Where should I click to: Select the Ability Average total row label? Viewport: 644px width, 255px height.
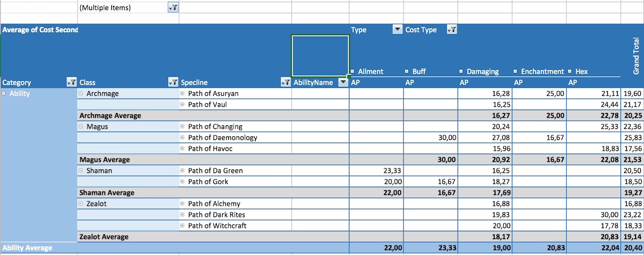coord(27,248)
